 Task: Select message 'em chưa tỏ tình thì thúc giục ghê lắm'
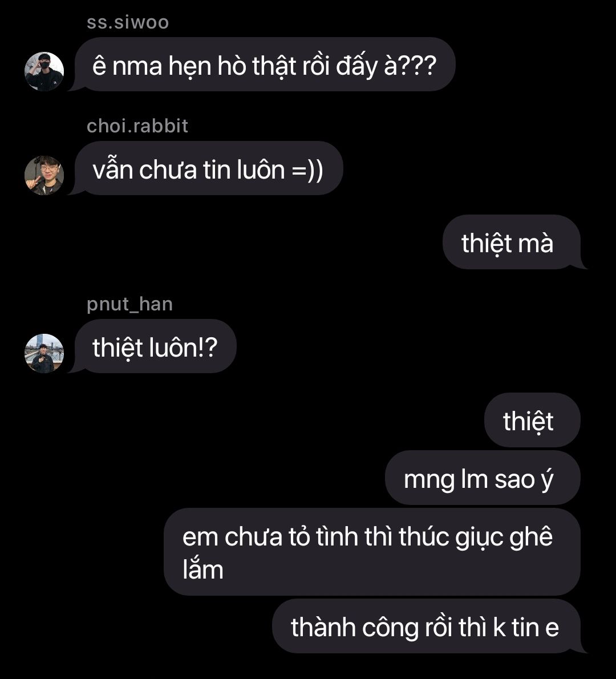(x=372, y=552)
